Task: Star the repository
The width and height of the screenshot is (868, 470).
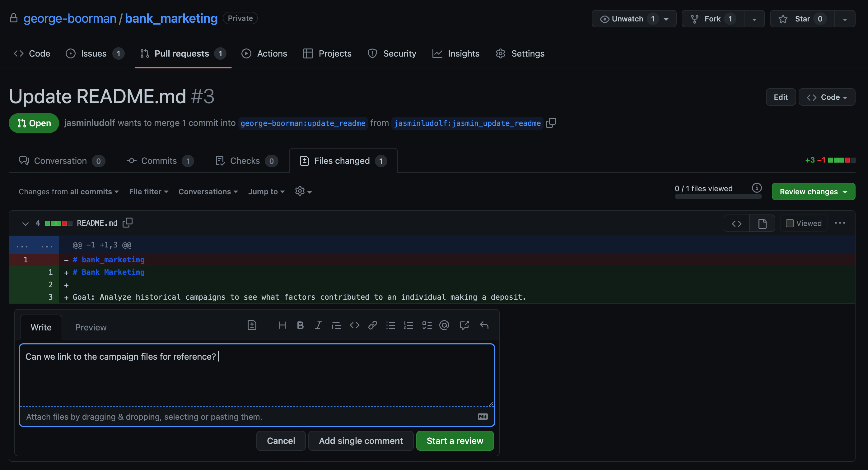Action: [802, 19]
